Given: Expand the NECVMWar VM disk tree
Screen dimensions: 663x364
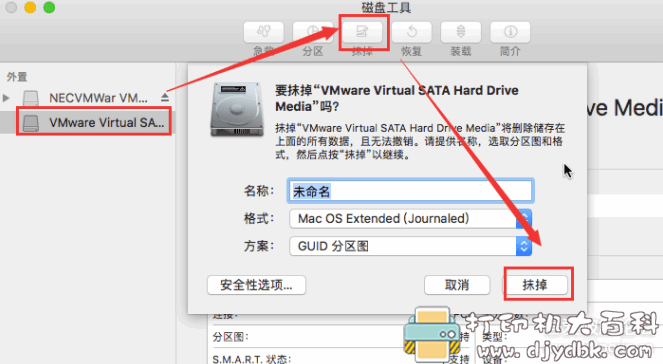Looking at the screenshot, I should [6, 98].
